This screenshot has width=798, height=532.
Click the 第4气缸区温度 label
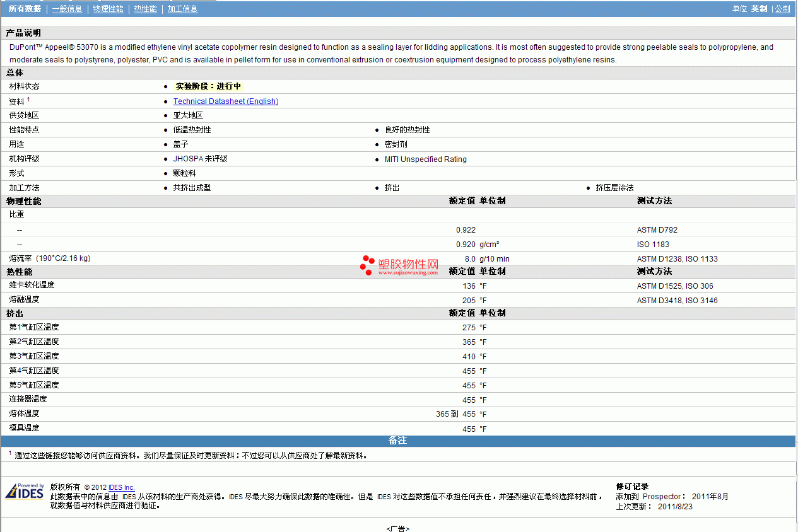point(34,371)
